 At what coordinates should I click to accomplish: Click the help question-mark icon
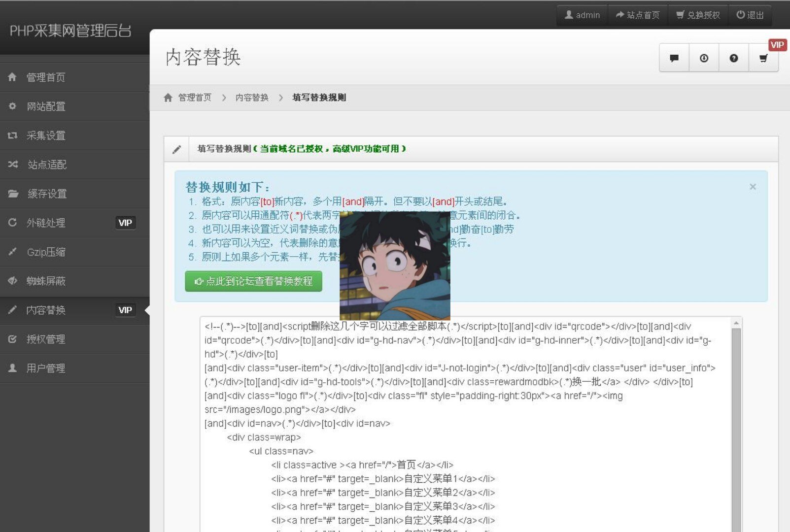[733, 58]
